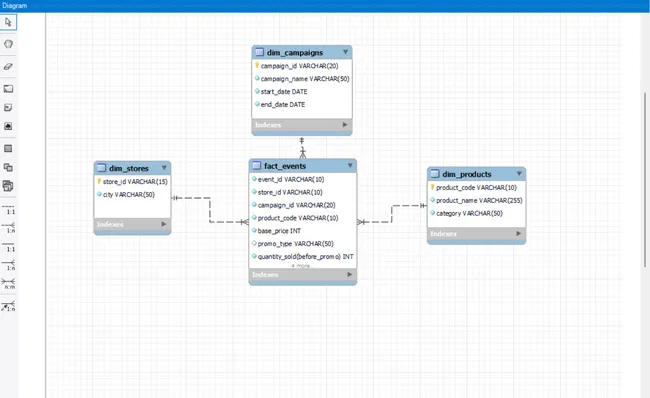The height and width of the screenshot is (398, 650).
Task: Pick the 1:n existing columns relationship tool
Action: click(x=9, y=306)
